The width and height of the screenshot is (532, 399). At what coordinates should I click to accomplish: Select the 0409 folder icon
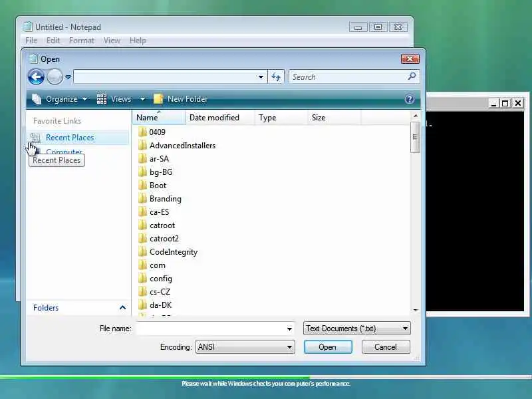[142, 132]
